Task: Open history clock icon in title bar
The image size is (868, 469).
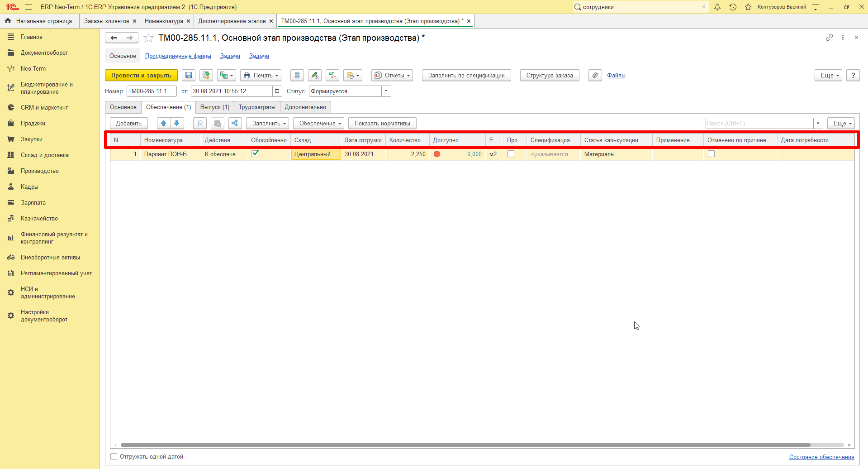Action: (x=733, y=7)
